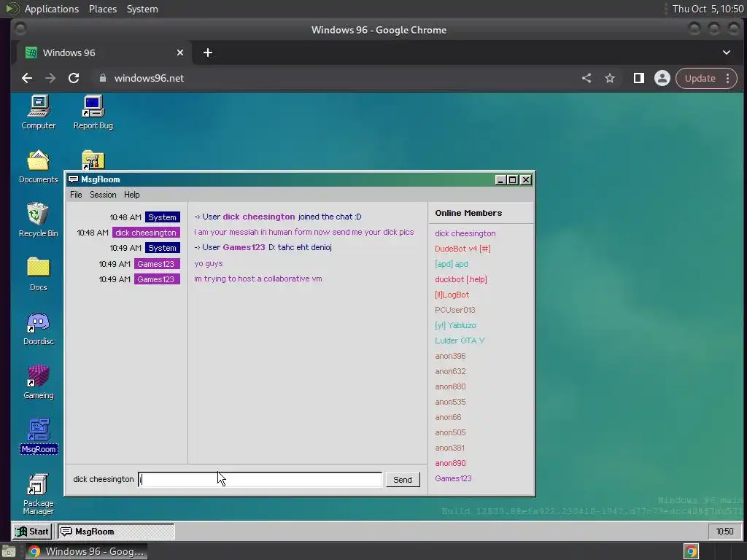Click the 'im trying to host a collaborative vm' message

258,279
